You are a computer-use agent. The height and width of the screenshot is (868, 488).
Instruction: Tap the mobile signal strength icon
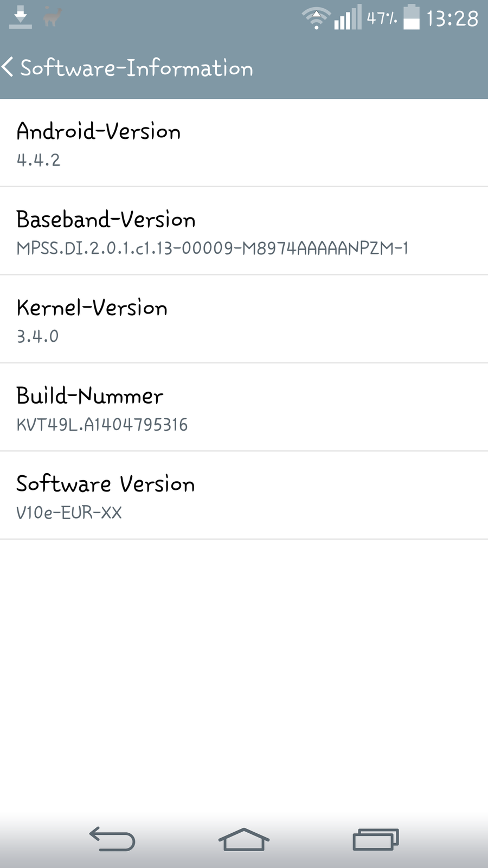point(347,18)
